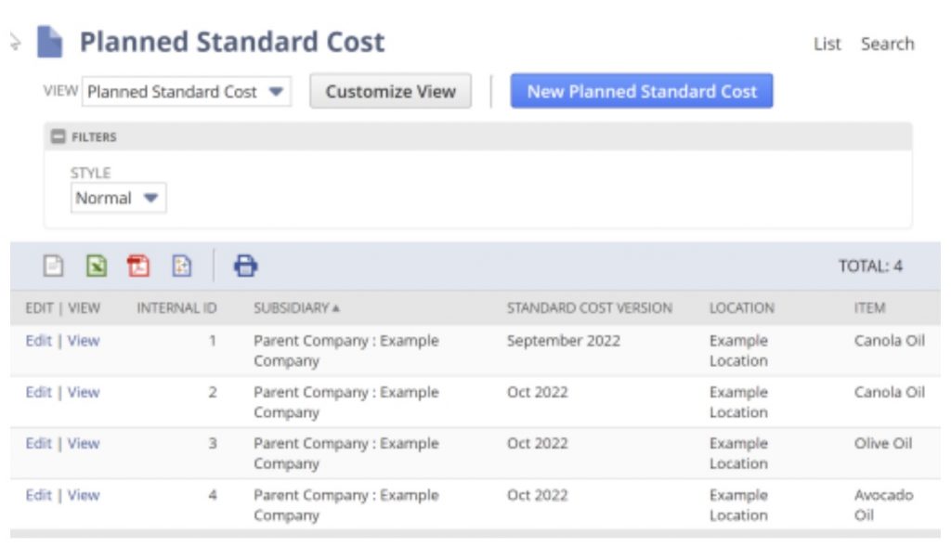Open the Olive Oil row with View link
Viewport: 951px width, 560px height.
[x=85, y=443]
